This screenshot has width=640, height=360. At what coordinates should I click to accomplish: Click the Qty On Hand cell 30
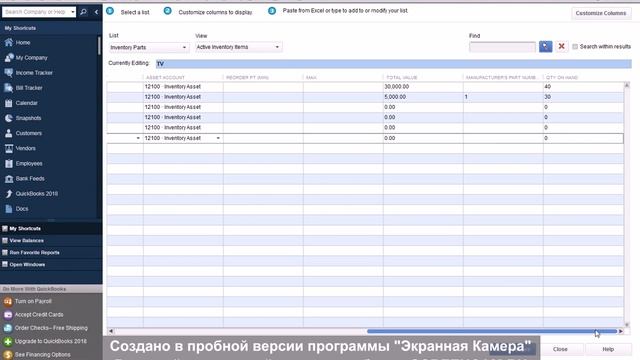coord(583,97)
